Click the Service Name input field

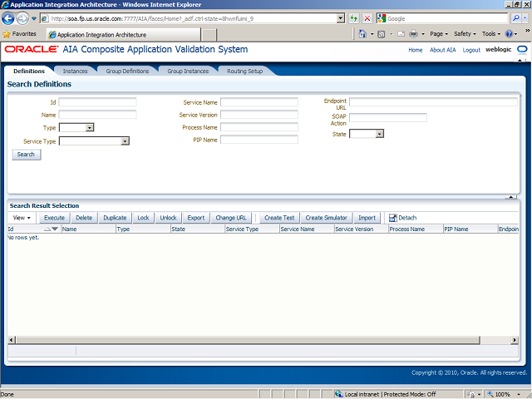pos(259,102)
